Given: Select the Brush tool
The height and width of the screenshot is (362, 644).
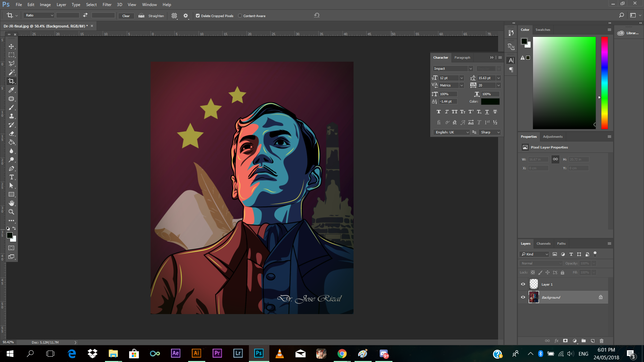Looking at the screenshot, I should coord(11,107).
